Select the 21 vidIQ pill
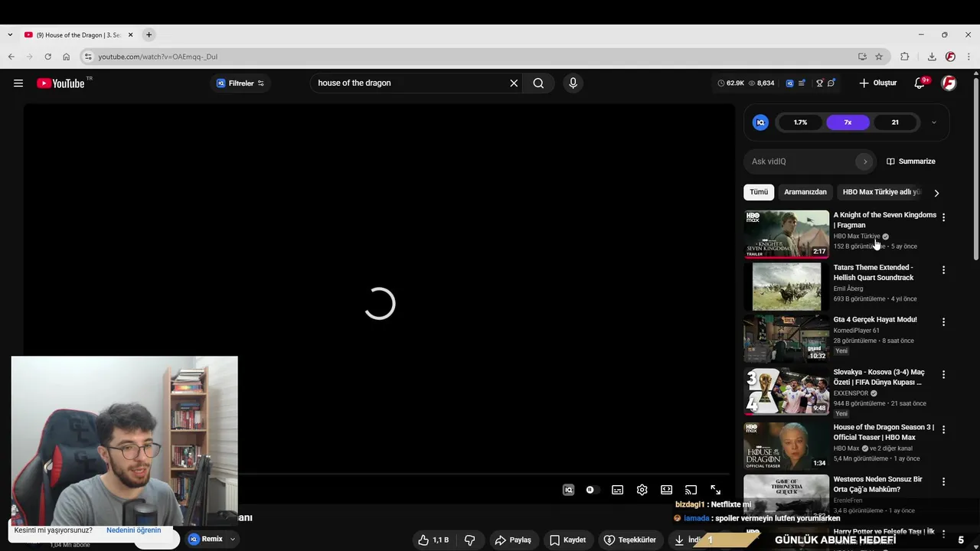This screenshot has width=980, height=551. pyautogui.click(x=895, y=122)
